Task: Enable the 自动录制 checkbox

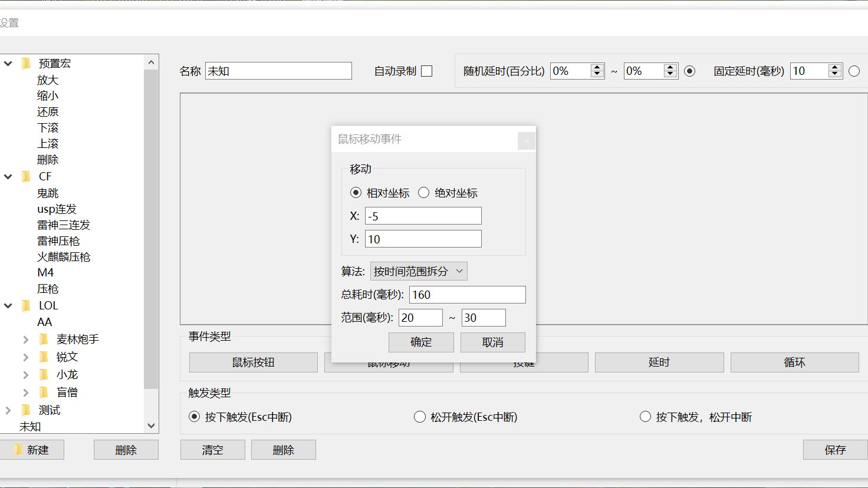Action: click(x=427, y=71)
